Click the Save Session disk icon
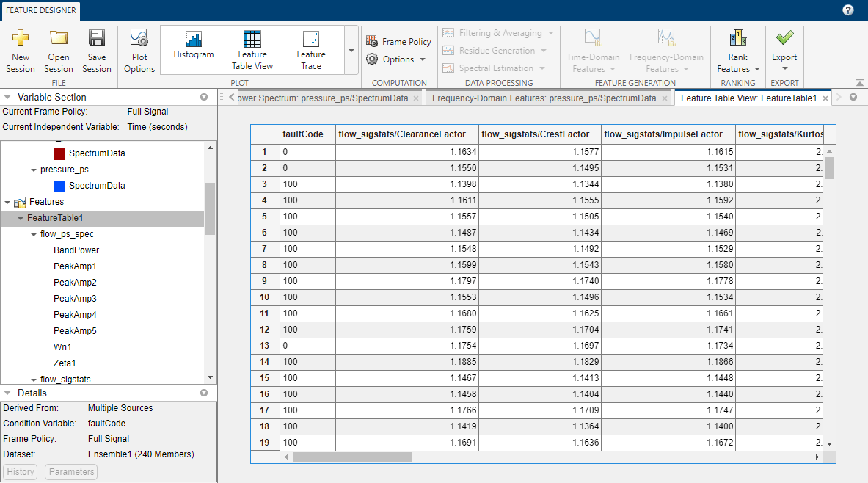868x483 pixels. tap(97, 38)
